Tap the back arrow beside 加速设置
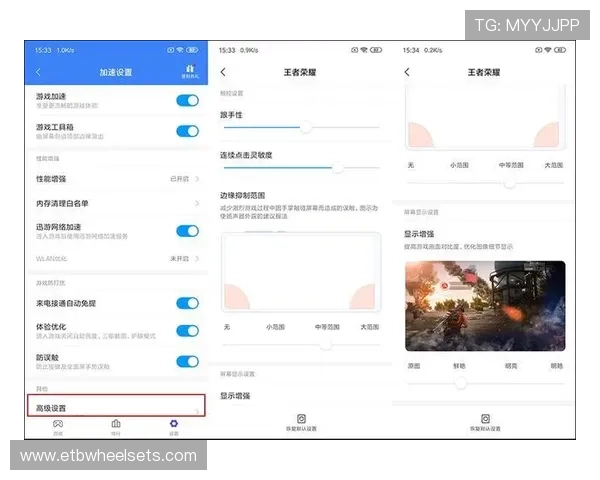600x480 pixels. [x=38, y=72]
